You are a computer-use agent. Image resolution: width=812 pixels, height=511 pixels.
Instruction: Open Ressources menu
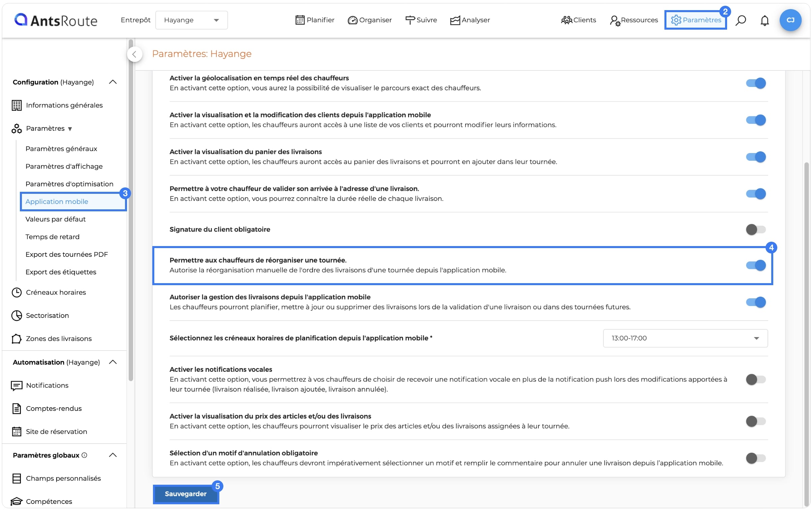634,20
